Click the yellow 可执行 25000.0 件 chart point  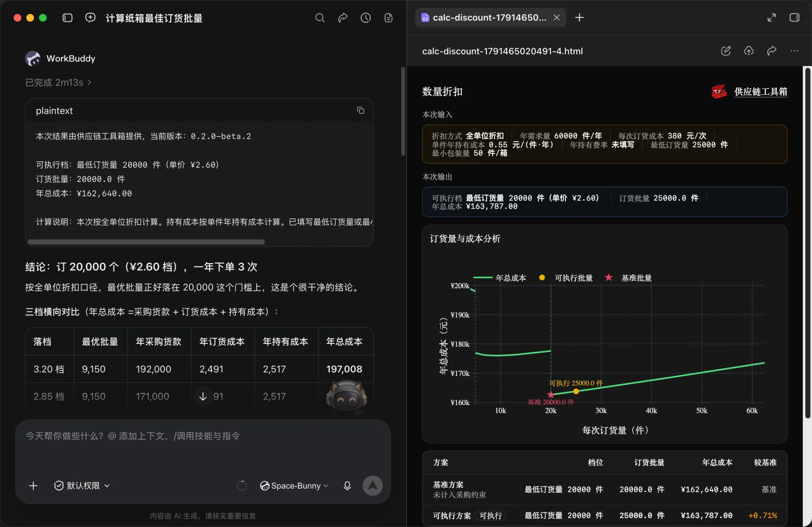tap(576, 391)
